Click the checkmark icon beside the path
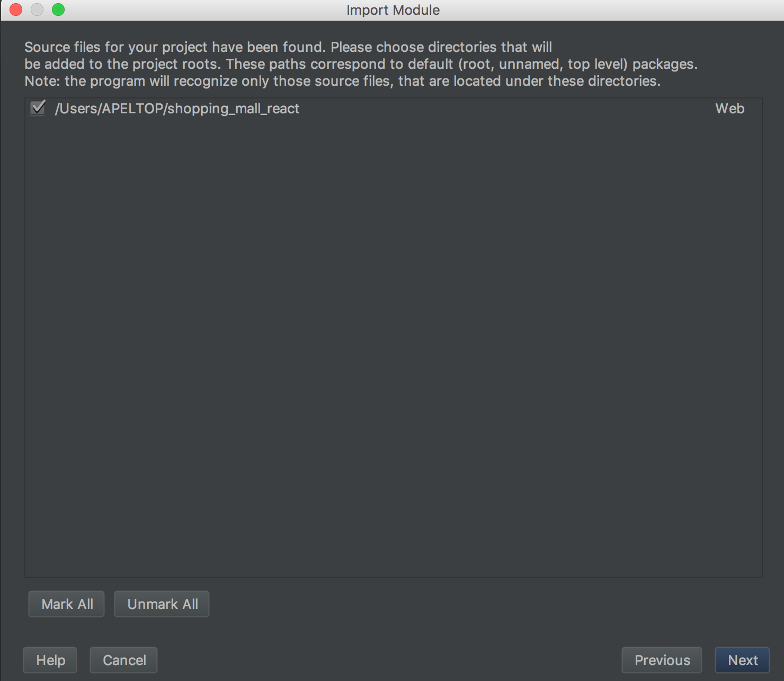 (x=38, y=109)
